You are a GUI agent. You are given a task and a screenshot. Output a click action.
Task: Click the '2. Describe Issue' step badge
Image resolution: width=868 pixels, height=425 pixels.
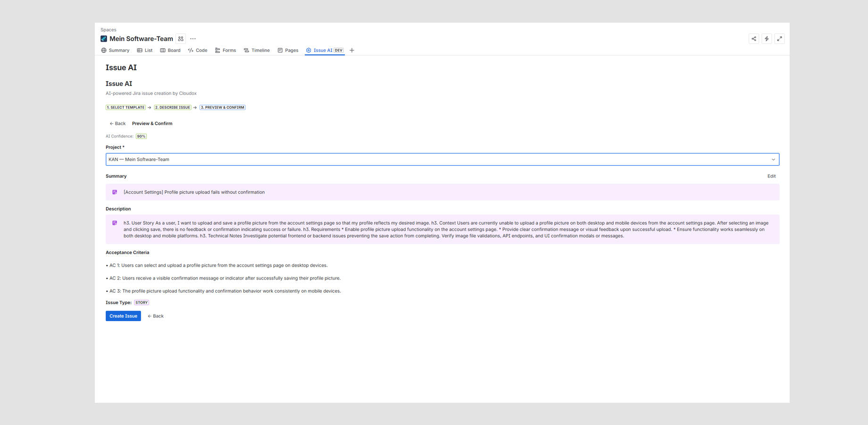coord(173,107)
